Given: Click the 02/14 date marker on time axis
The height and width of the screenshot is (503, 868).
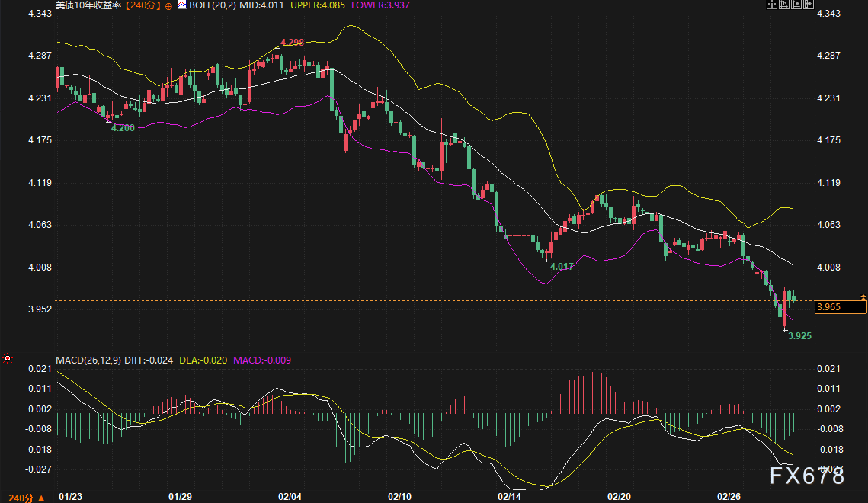Looking at the screenshot, I should pos(508,496).
